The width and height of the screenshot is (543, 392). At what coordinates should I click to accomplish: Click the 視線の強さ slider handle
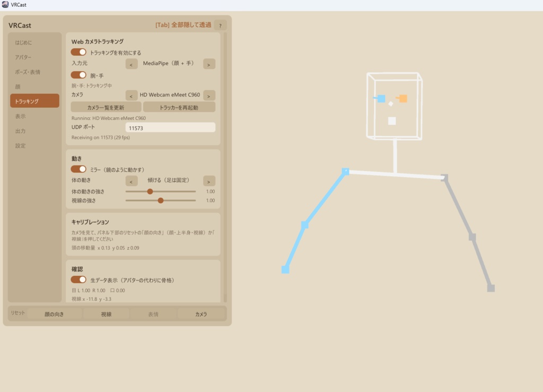coord(161,201)
